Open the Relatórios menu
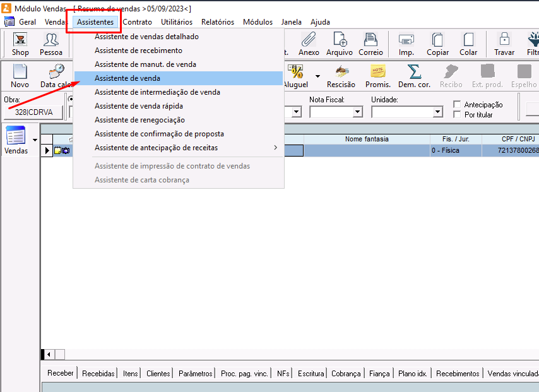 [218, 22]
